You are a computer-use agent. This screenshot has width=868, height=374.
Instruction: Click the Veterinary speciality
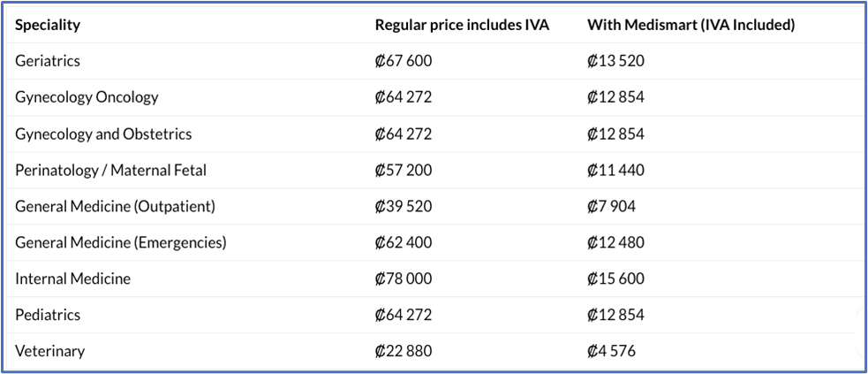[50, 351]
